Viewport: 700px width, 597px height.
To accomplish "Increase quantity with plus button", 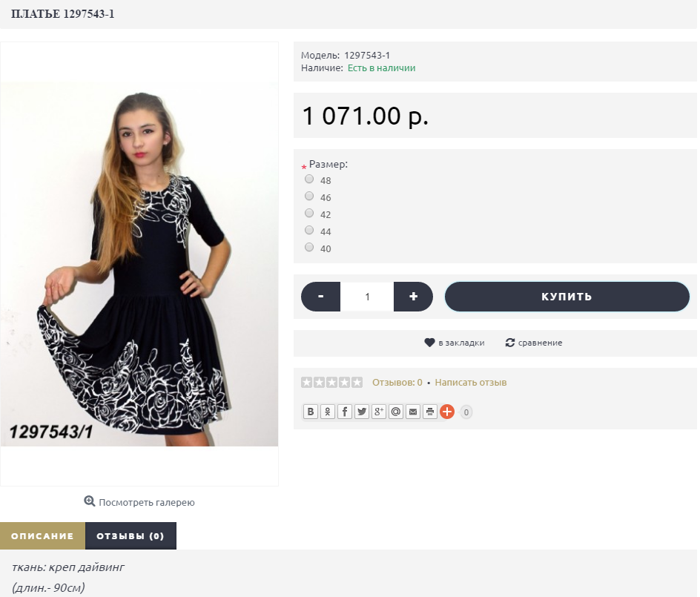I will click(413, 297).
